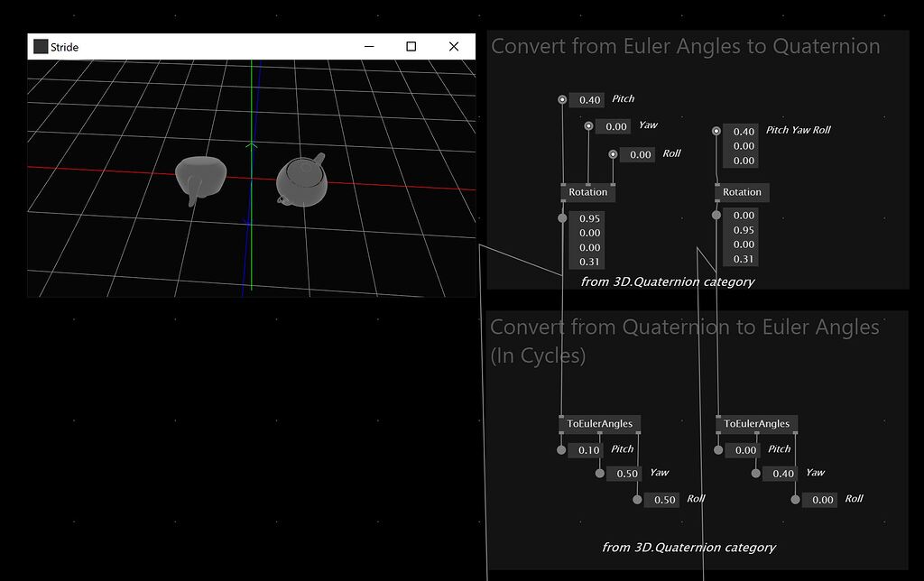Click the 0.00 Yaw value field near the top
The image size is (924, 581).
(613, 126)
